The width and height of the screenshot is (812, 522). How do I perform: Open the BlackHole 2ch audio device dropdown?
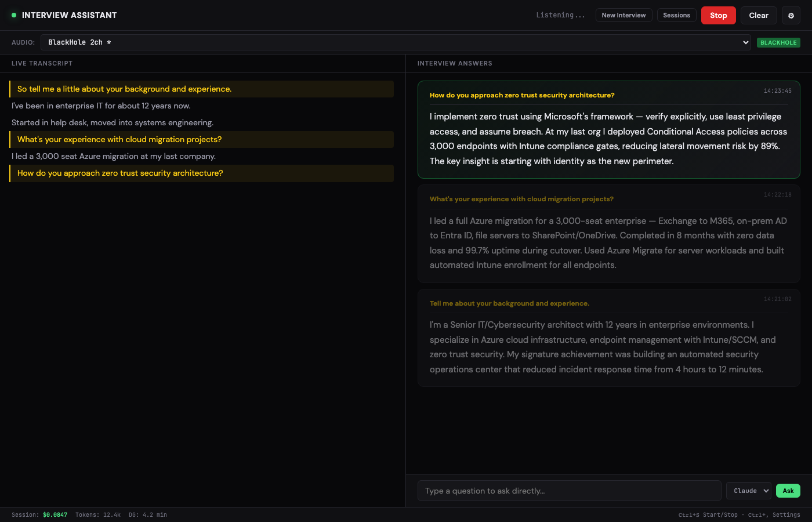click(394, 42)
